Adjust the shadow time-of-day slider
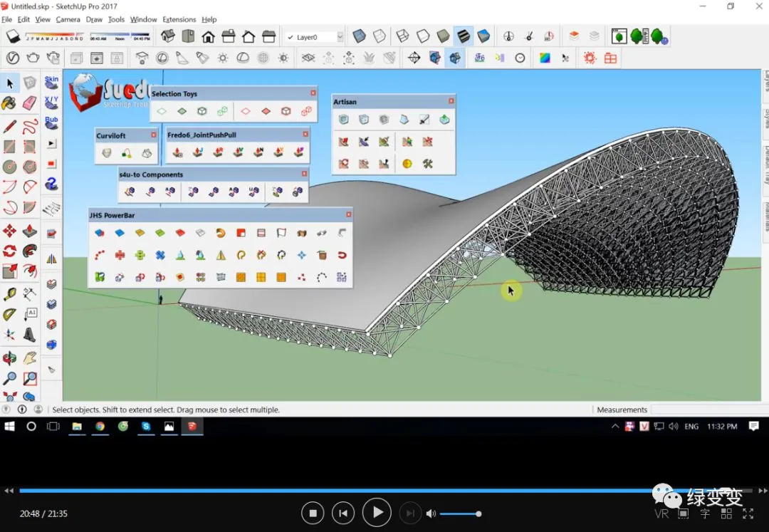This screenshot has width=769, height=532. coord(120,36)
